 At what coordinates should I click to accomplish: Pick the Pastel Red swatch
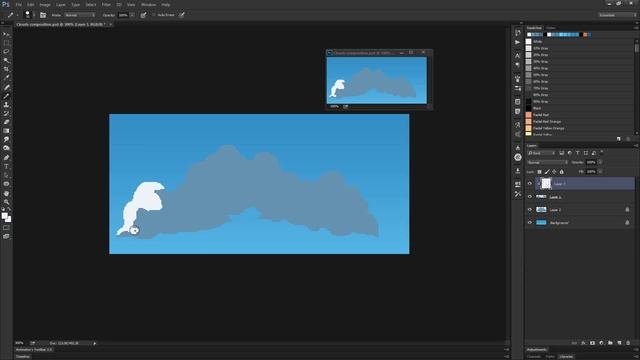point(529,115)
